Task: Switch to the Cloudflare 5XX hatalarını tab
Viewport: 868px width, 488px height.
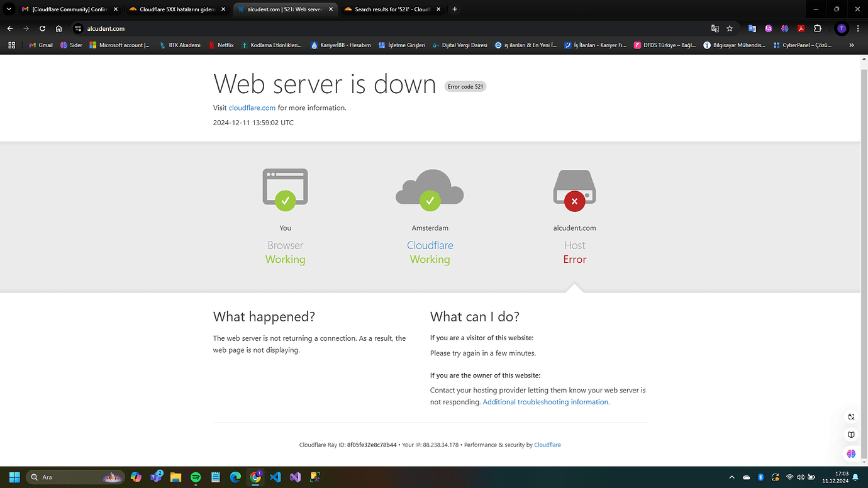Action: [177, 9]
